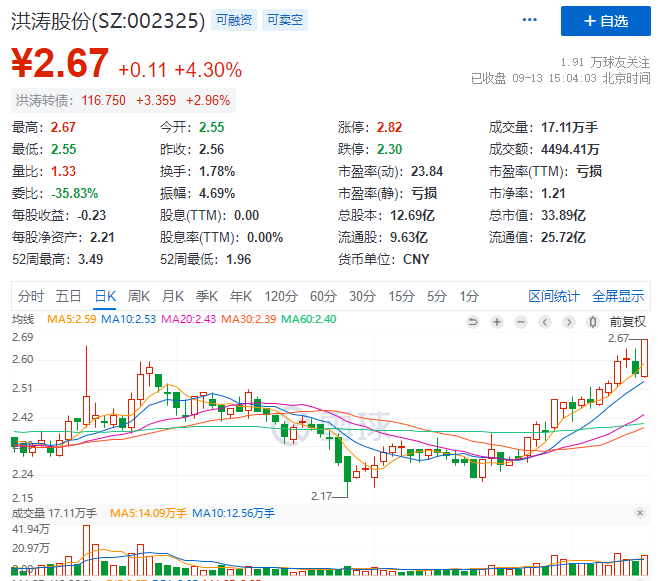Click the MA30:2.39 moving average label

[x=248, y=319]
